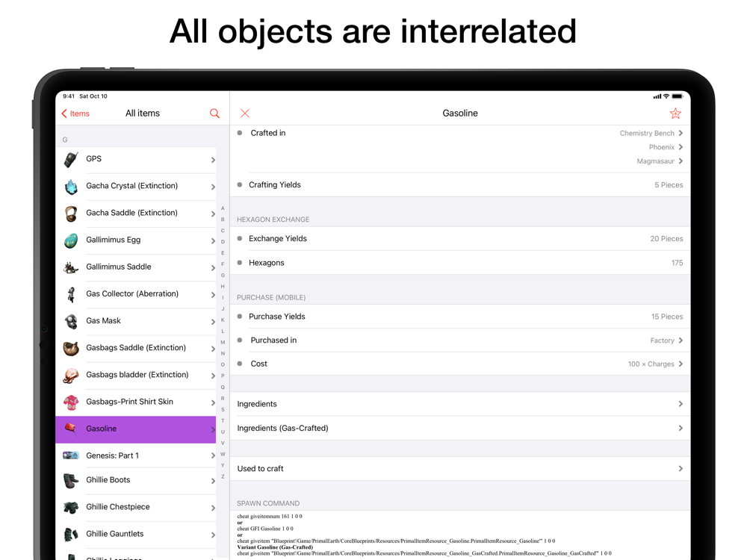Expand Ingredients (Gas-Crafted) row
747x560 pixels.
point(459,428)
